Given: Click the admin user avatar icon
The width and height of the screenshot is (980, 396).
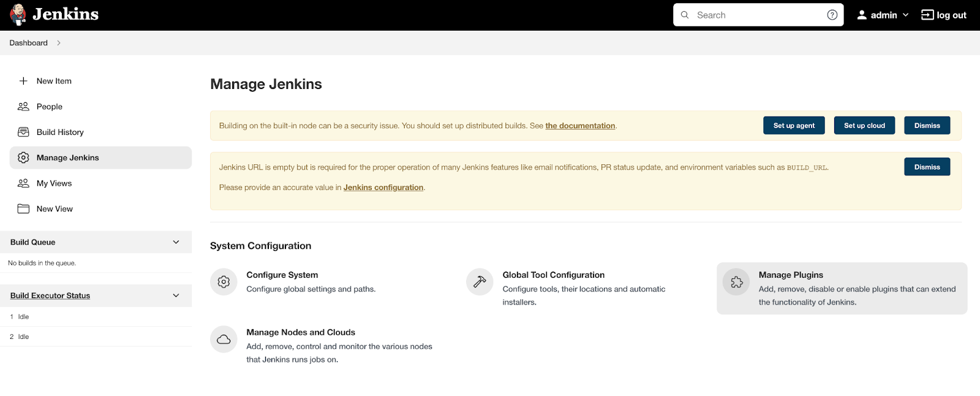Looking at the screenshot, I should pos(862,15).
